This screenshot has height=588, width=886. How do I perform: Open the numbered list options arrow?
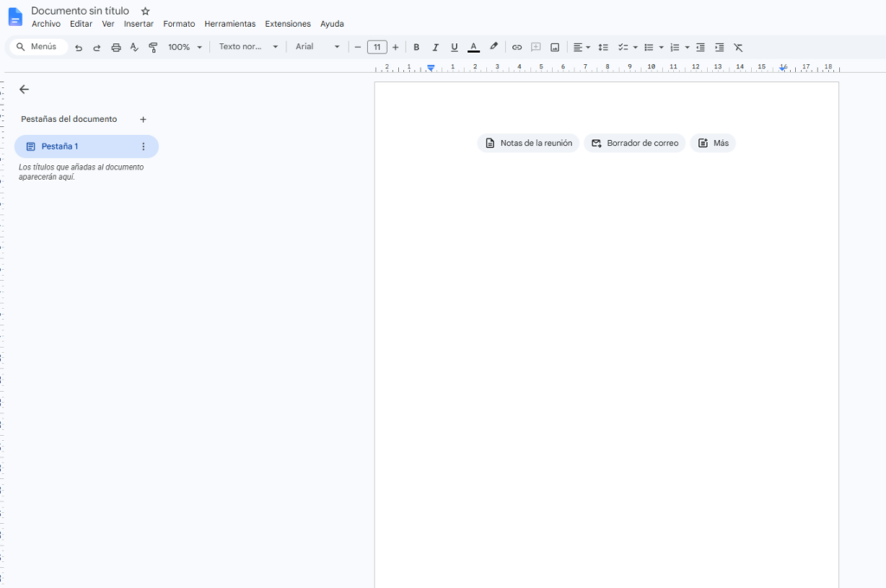click(687, 48)
